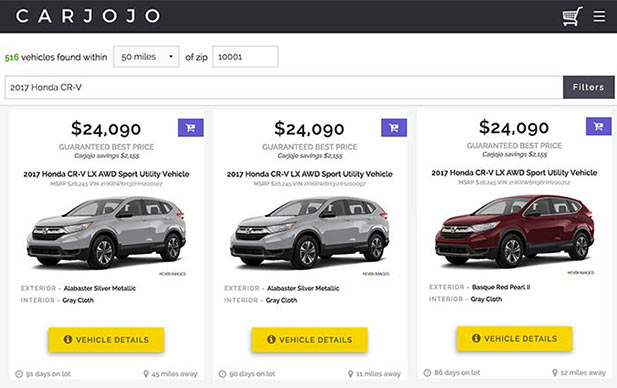Click the $24,090 price on the 91 days card
The image size is (617, 388).
coord(106,129)
